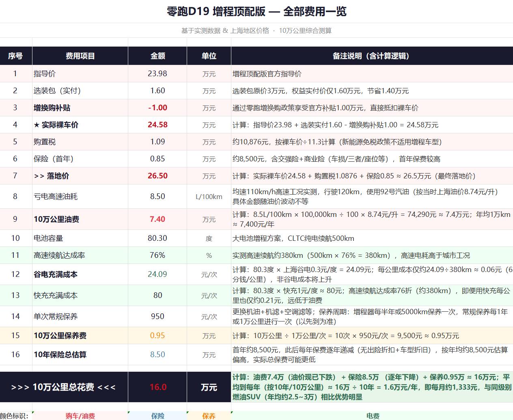Click the title 零跑D19 增程顶配版 — 全部费用一览
The height and width of the screenshot is (420, 513).
click(256, 11)
